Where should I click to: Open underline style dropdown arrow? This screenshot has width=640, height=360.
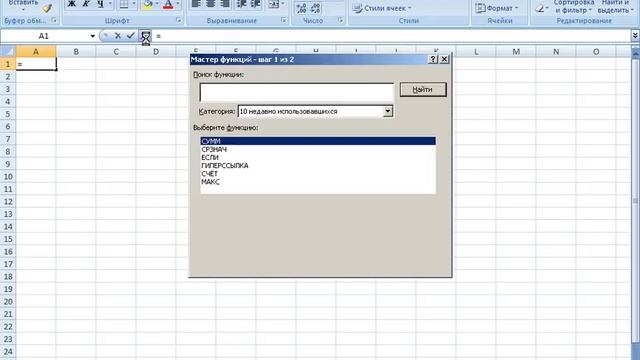(110, 4)
